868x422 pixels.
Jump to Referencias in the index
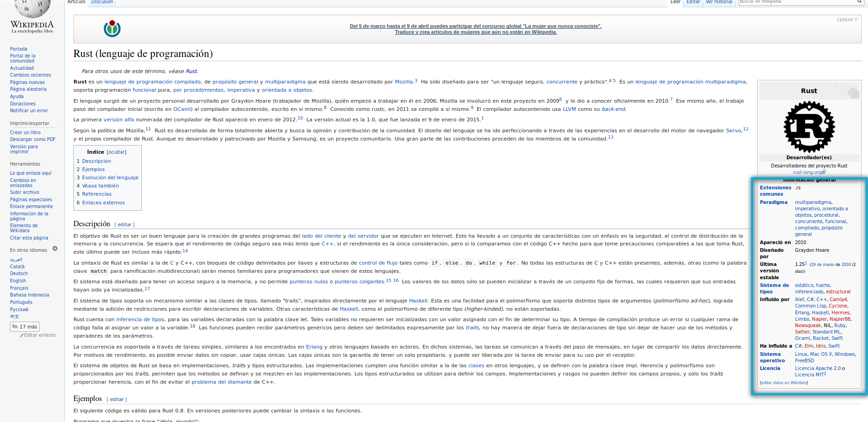coord(97,194)
